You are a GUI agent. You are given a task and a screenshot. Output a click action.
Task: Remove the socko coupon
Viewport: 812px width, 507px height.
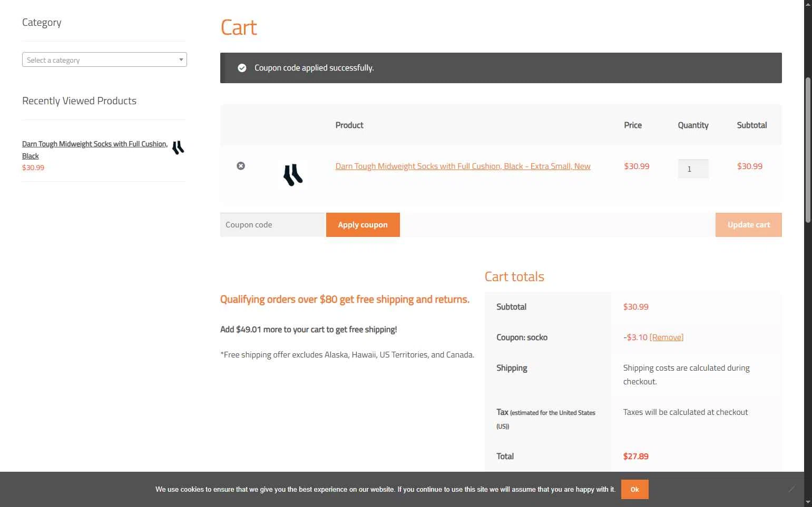click(667, 337)
